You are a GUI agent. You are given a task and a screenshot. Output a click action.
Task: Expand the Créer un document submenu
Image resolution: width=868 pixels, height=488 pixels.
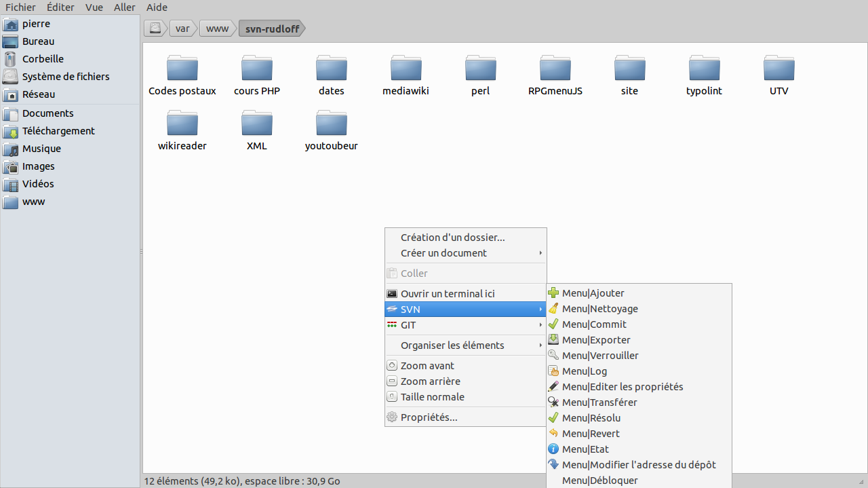(465, 253)
